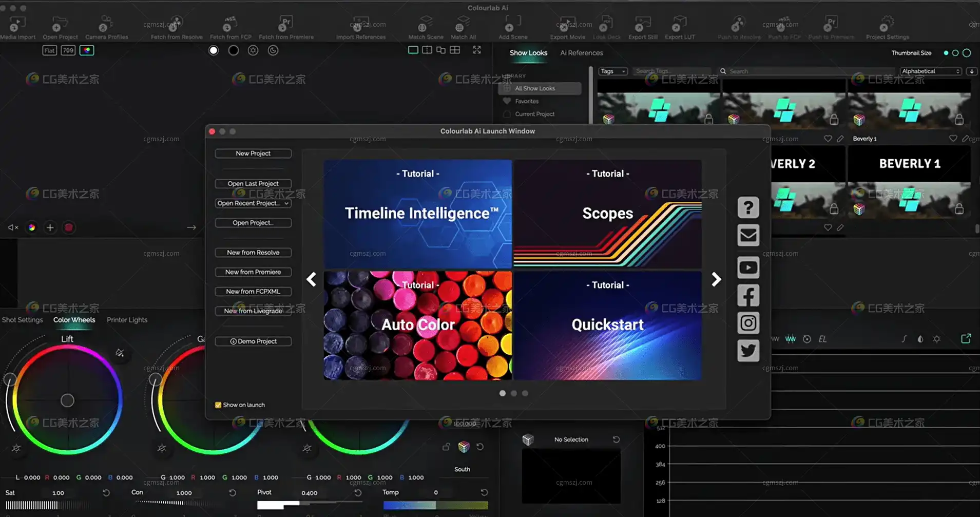
Task: Select the smallest Thumbnail Size radio button
Action: click(946, 53)
